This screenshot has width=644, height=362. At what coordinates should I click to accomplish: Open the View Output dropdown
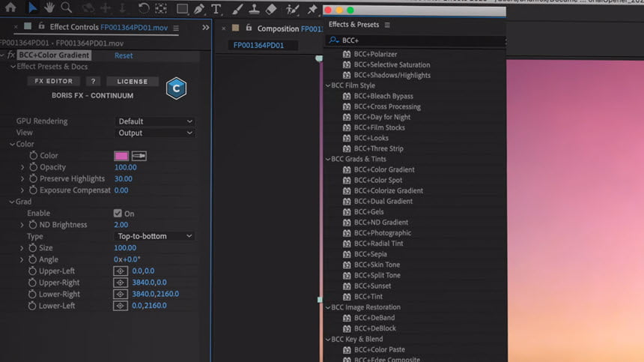click(x=155, y=133)
